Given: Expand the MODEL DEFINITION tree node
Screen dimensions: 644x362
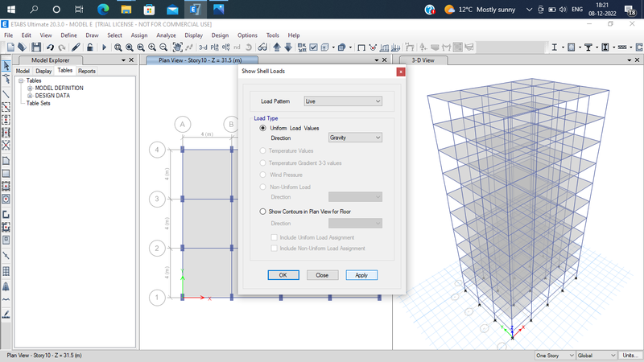Looking at the screenshot, I should [x=30, y=88].
